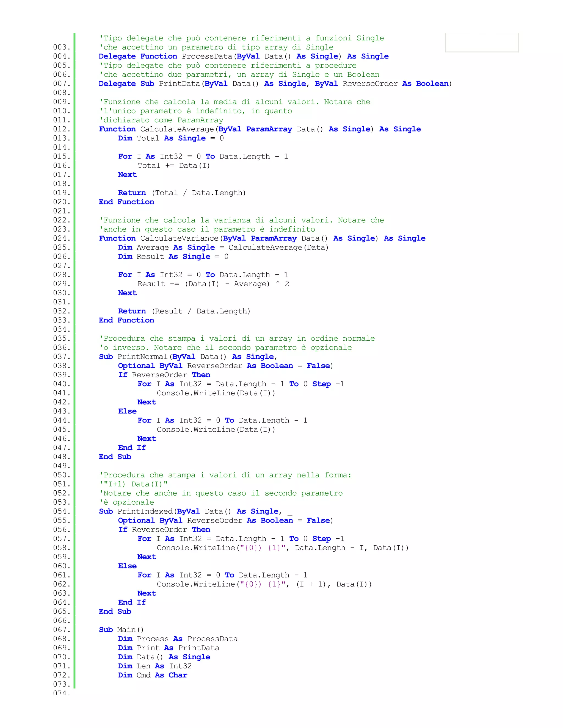The image size is (563, 728).
Task: Click 'Dim Cmd As Char'
Action: click(152, 675)
